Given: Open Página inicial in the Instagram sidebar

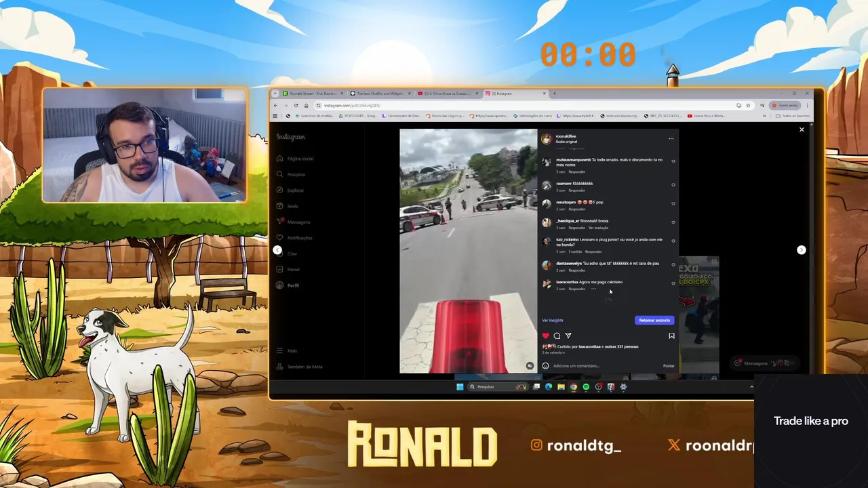Looking at the screenshot, I should (295, 159).
